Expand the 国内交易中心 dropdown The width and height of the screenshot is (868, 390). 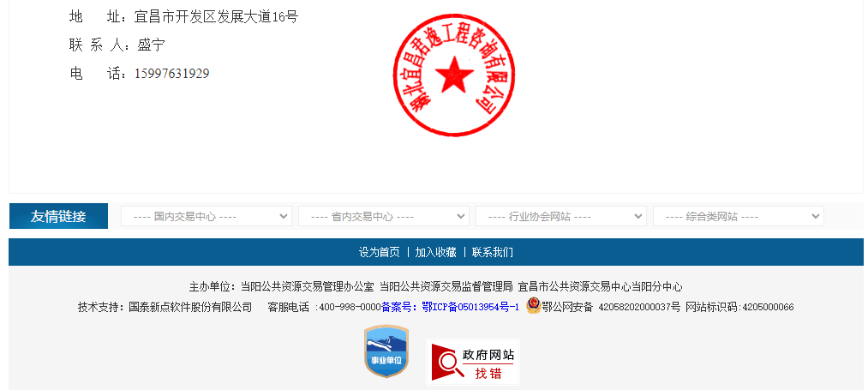(x=206, y=217)
